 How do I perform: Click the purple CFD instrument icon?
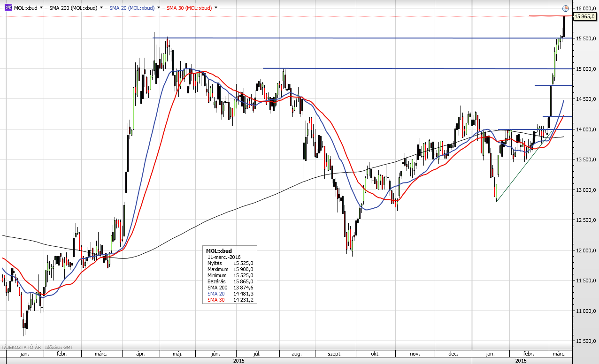[8, 8]
